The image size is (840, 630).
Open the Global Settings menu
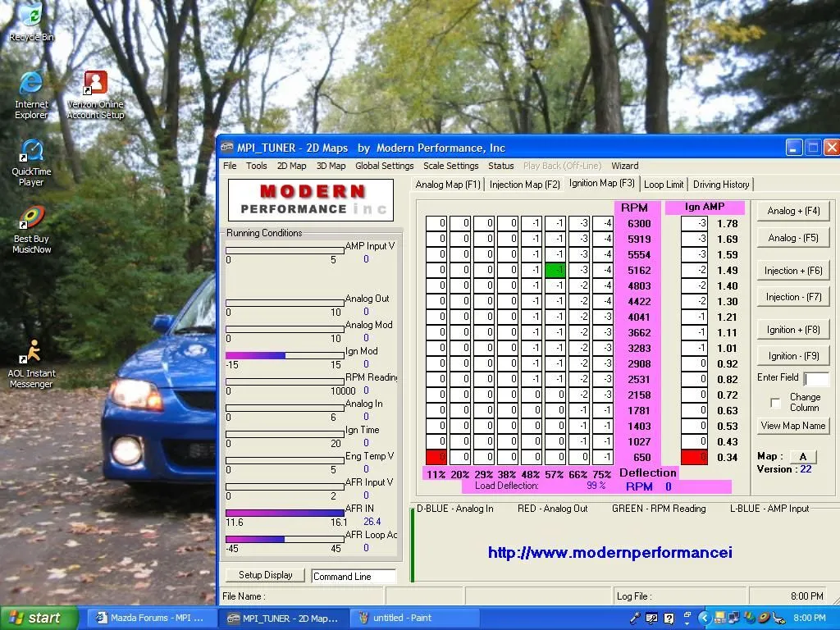tap(384, 166)
